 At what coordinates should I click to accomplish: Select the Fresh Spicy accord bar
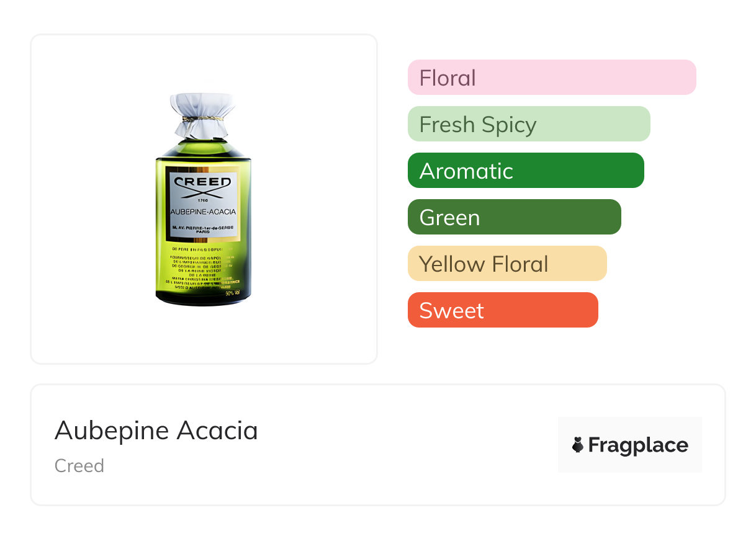pos(528,124)
